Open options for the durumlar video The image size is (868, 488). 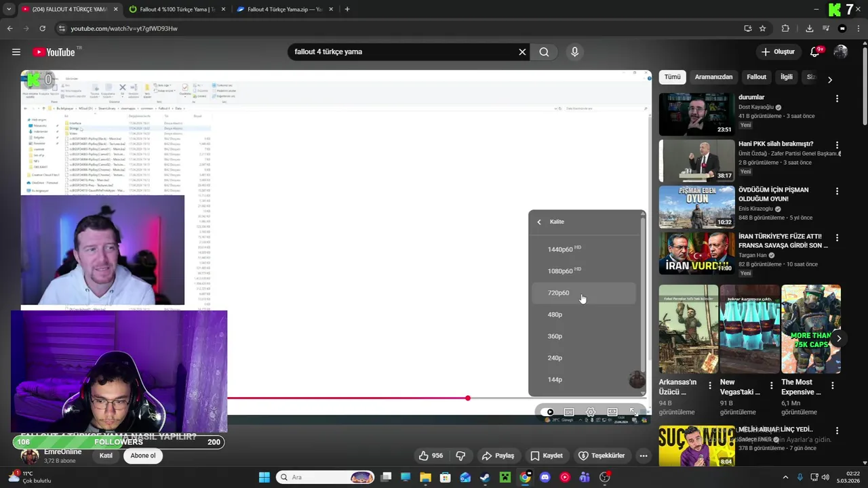coord(837,99)
